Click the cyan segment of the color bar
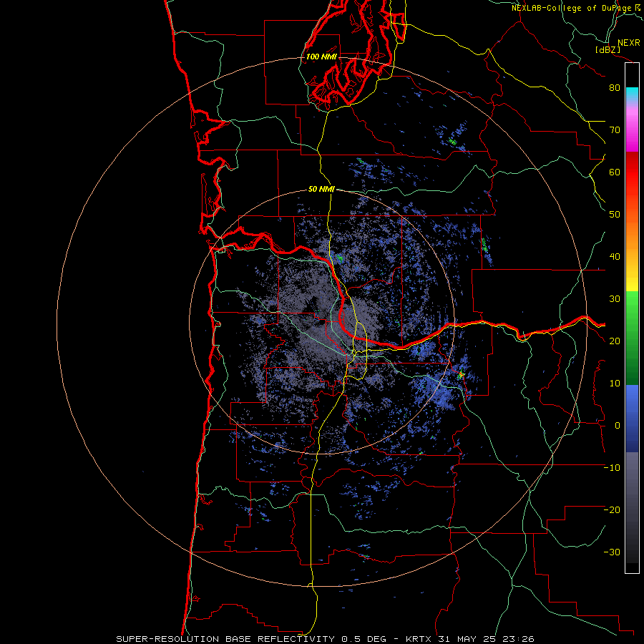644x644 pixels. pos(632,94)
